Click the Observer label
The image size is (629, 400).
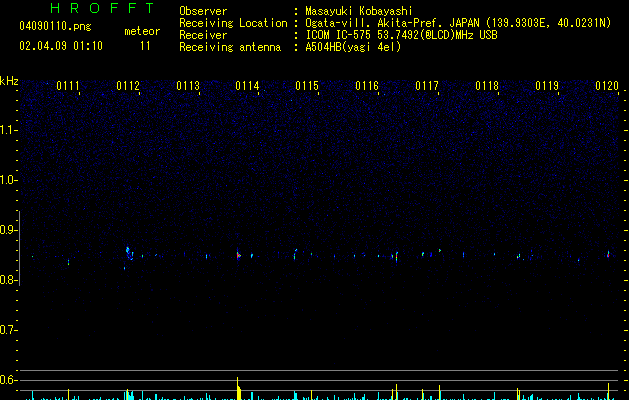click(x=203, y=11)
